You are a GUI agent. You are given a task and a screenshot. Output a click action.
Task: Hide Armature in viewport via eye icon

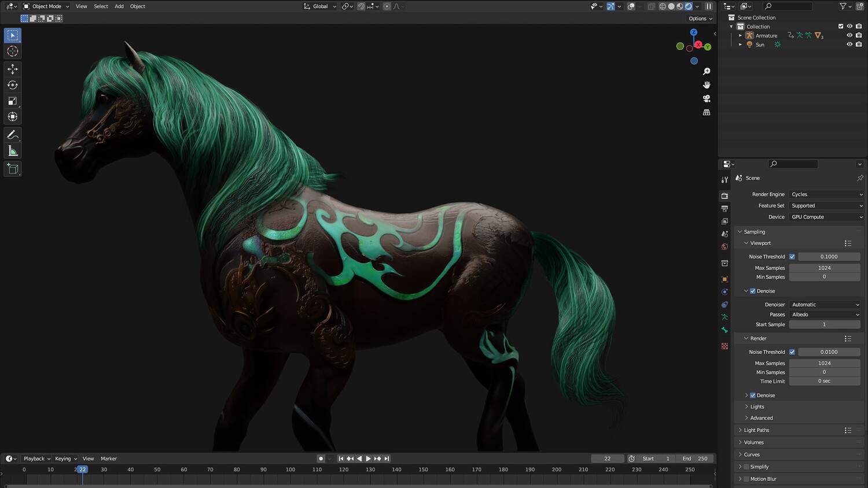point(849,35)
